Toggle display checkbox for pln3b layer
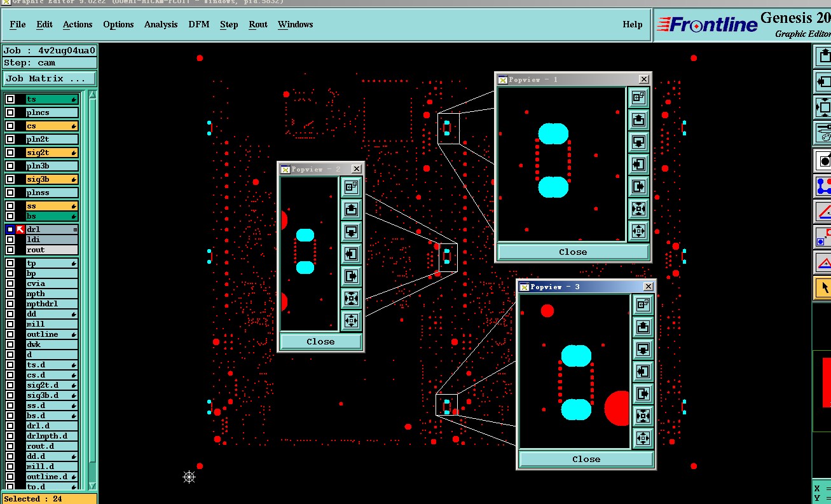The height and width of the screenshot is (504, 831). click(x=10, y=166)
